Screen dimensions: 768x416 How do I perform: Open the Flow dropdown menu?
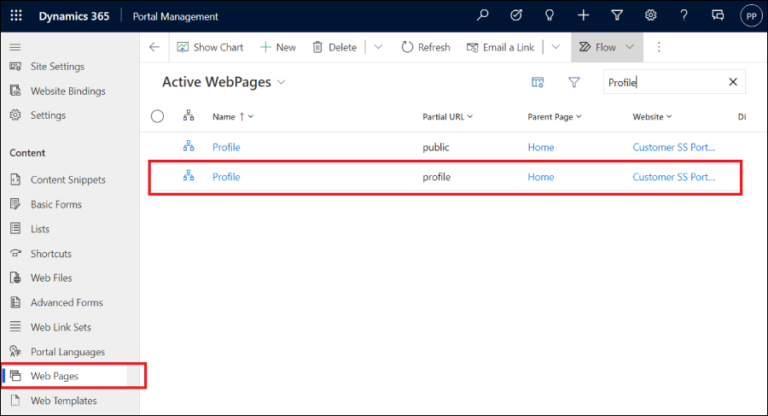629,47
